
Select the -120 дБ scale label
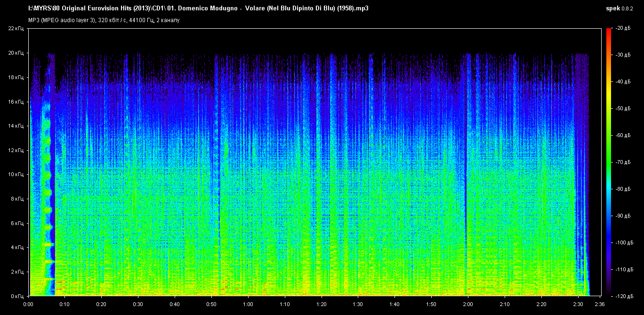coord(624,296)
